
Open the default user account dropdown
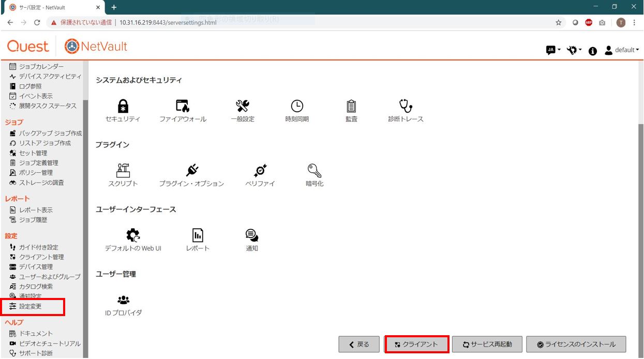(622, 50)
